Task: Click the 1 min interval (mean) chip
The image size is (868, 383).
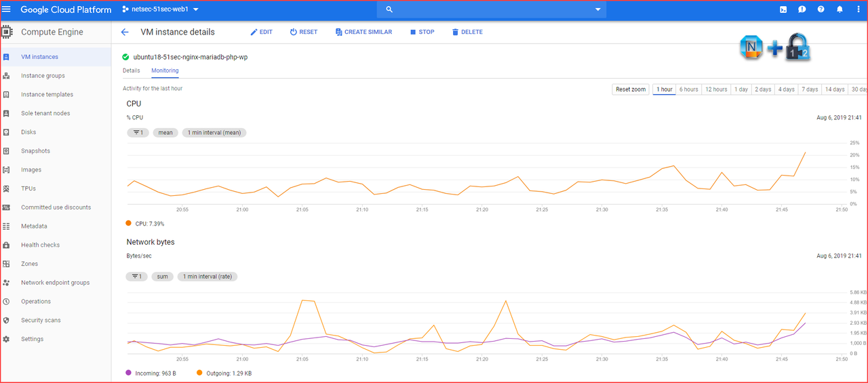Action: click(x=214, y=133)
